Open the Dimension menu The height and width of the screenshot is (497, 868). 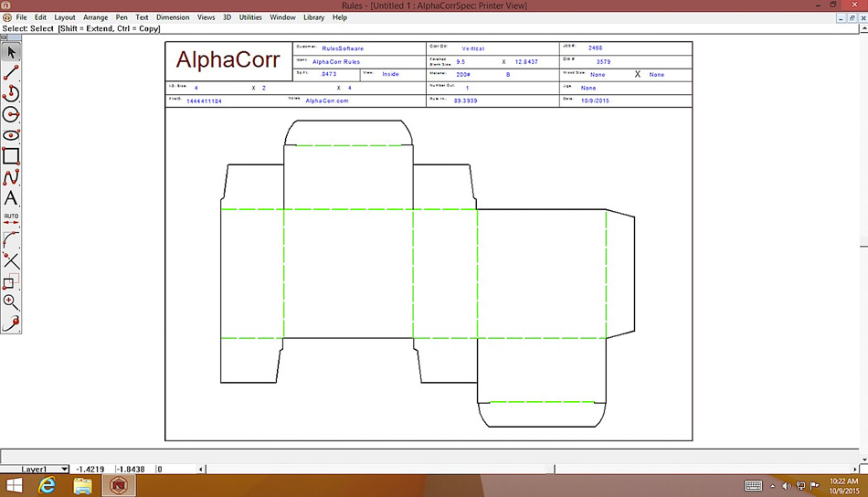[x=173, y=17]
